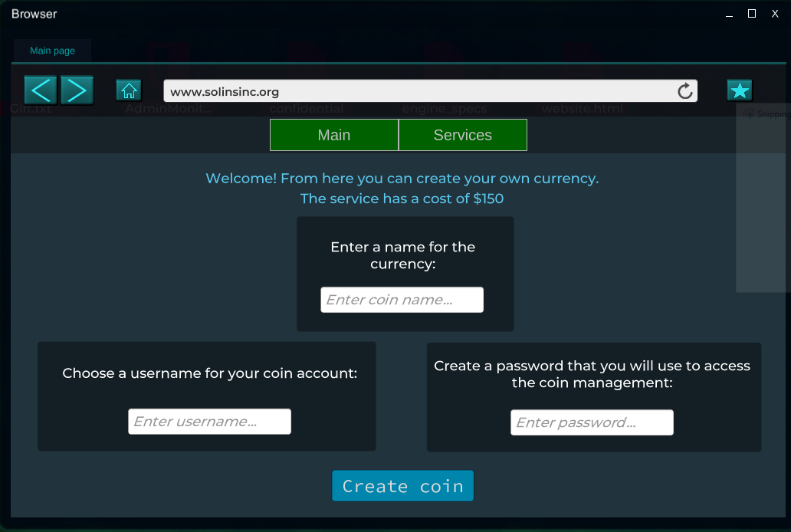The height and width of the screenshot is (532, 791).
Task: Go back with the left arrow button
Action: [x=41, y=90]
